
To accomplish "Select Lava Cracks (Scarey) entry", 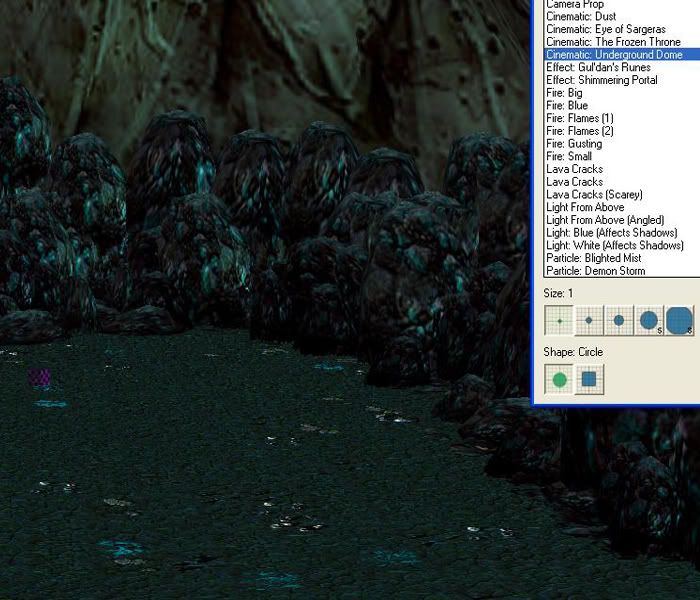I will point(594,195).
